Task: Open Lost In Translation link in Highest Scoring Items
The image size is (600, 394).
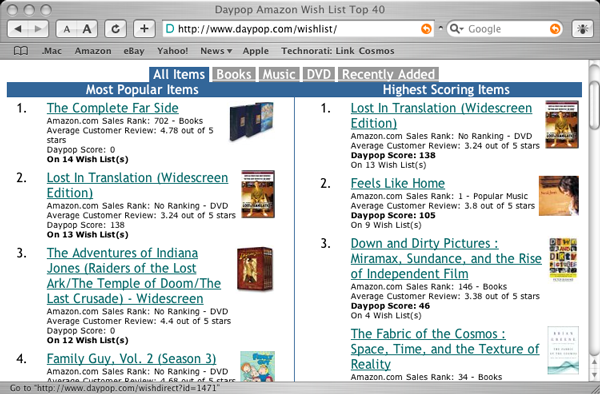Action: 441,116
